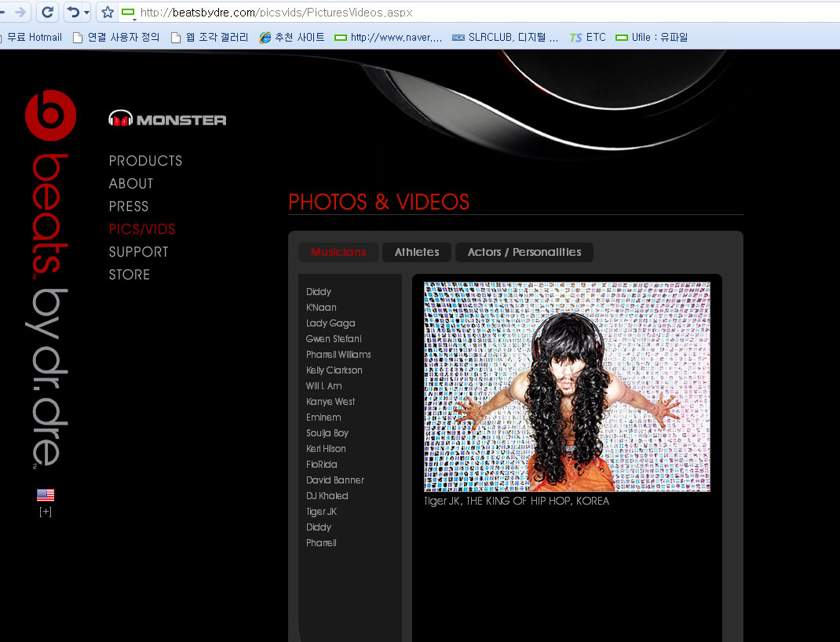
Task: Click the Monster headphone logo
Action: coord(167,119)
